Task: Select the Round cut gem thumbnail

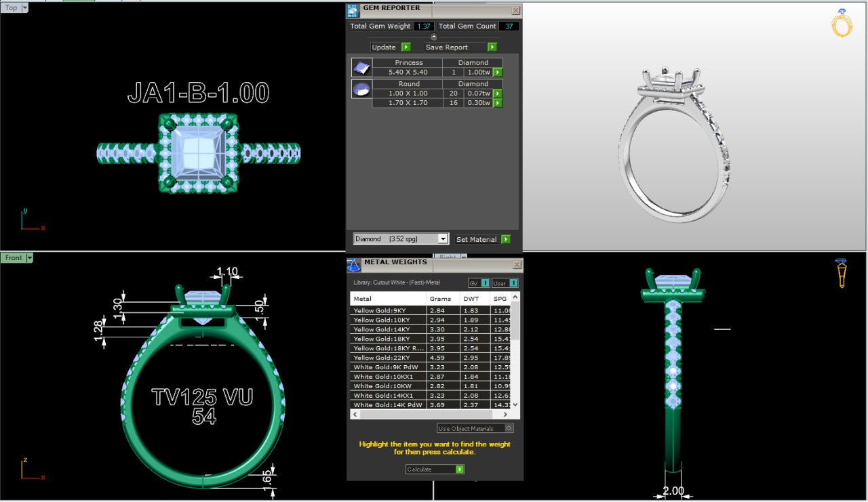Action: click(361, 89)
